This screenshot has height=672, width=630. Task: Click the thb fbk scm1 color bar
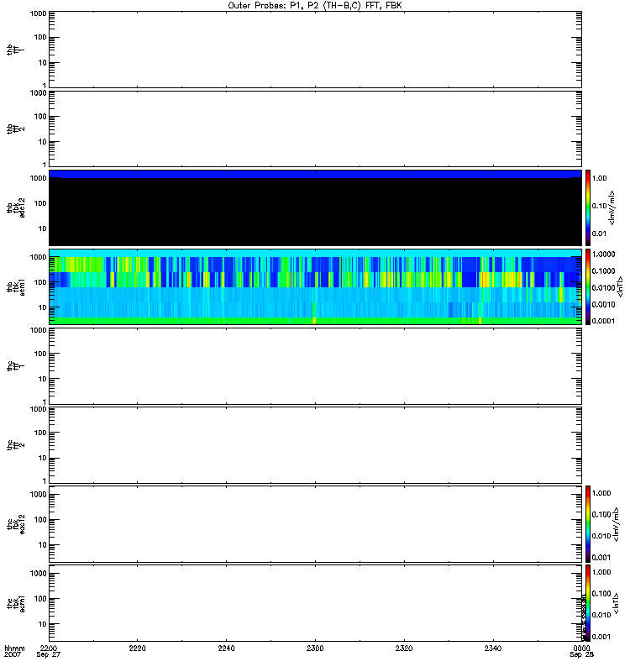[588, 286]
